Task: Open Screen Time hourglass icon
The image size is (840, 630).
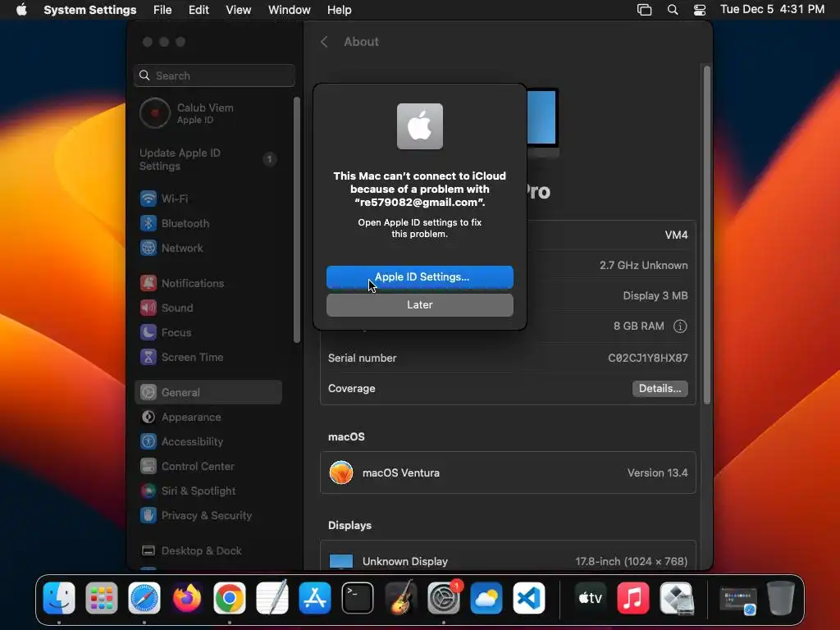Action: (148, 357)
